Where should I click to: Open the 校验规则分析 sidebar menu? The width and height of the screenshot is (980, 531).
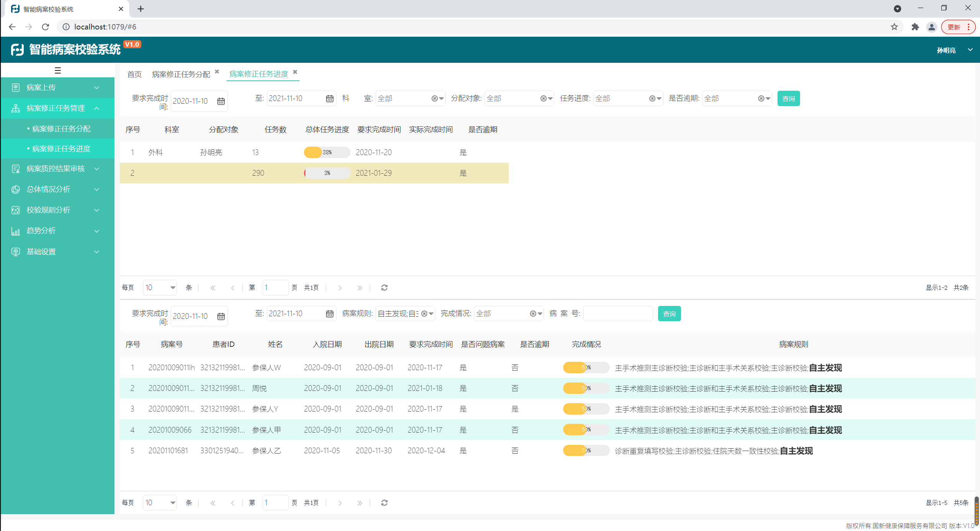pyautogui.click(x=57, y=210)
